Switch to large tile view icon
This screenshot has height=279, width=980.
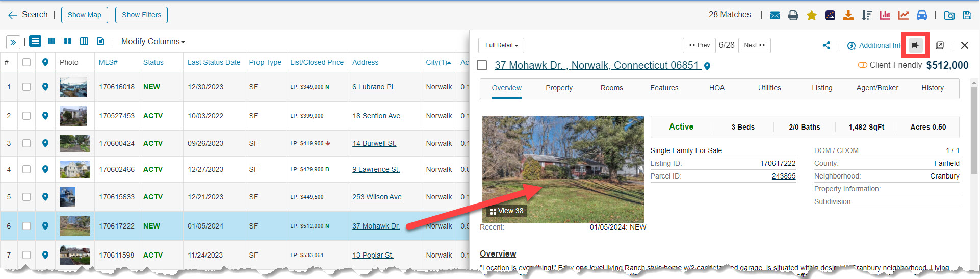tap(68, 41)
